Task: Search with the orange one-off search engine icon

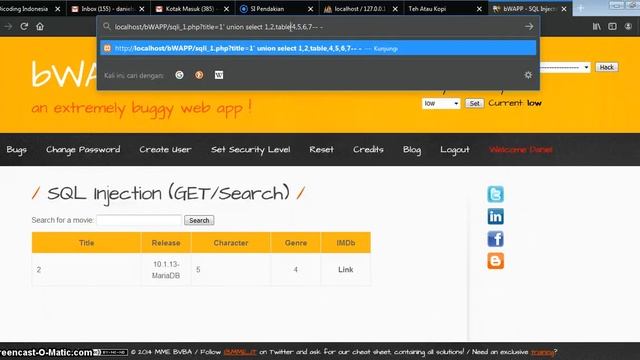Action: pyautogui.click(x=199, y=75)
